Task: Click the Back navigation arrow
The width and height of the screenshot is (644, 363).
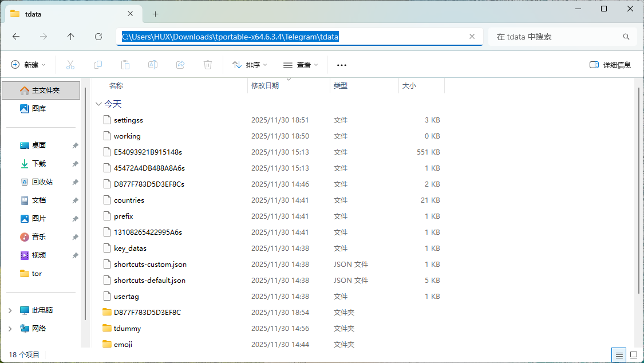Action: tap(16, 37)
